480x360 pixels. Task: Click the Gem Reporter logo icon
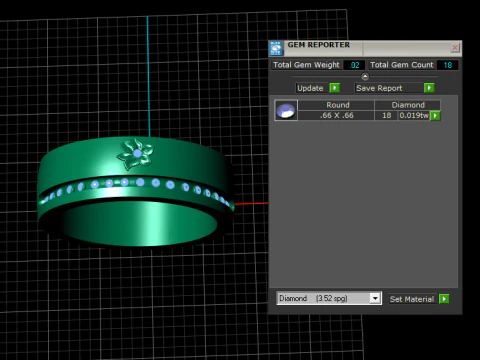276,48
